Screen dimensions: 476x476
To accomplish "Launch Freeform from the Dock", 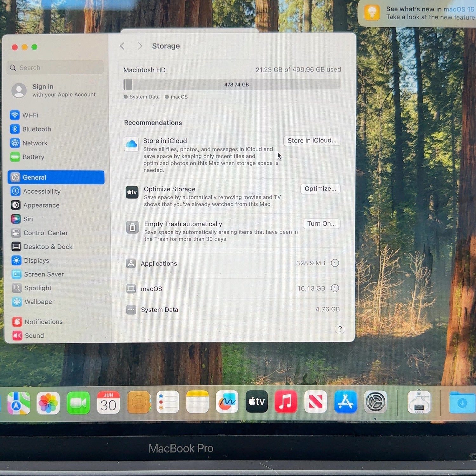I will (227, 401).
